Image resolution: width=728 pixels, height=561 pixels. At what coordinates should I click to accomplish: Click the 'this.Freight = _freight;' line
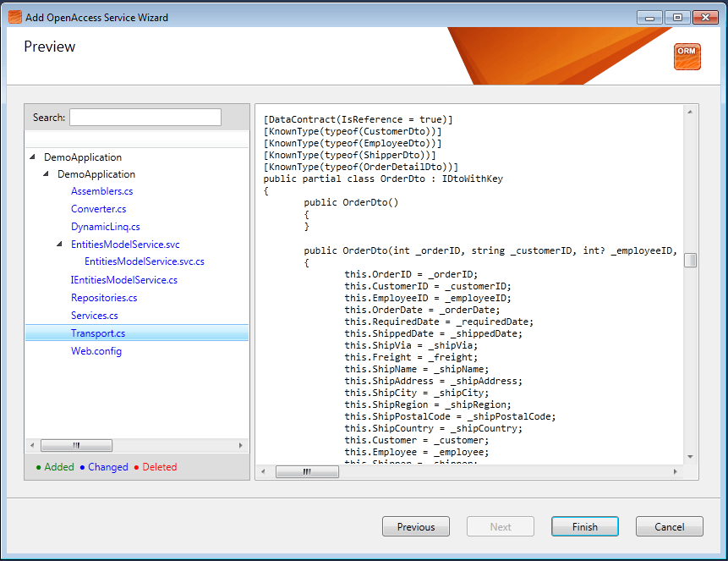(411, 357)
